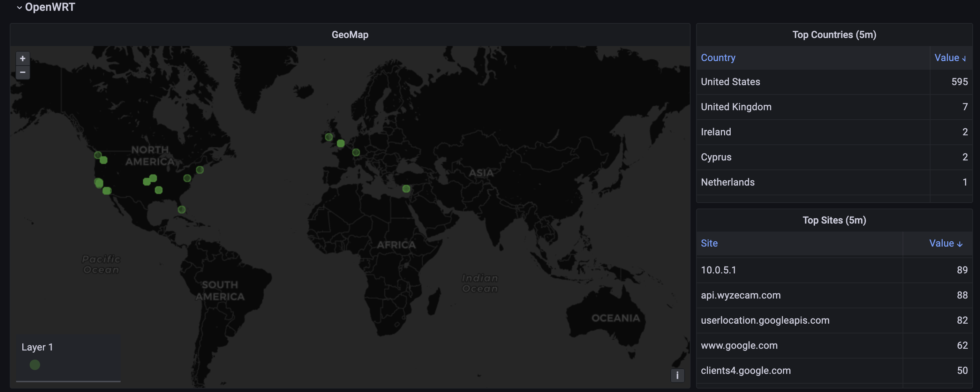The width and height of the screenshot is (980, 392).
Task: Click the Ireland marker on the map
Action: tap(329, 137)
